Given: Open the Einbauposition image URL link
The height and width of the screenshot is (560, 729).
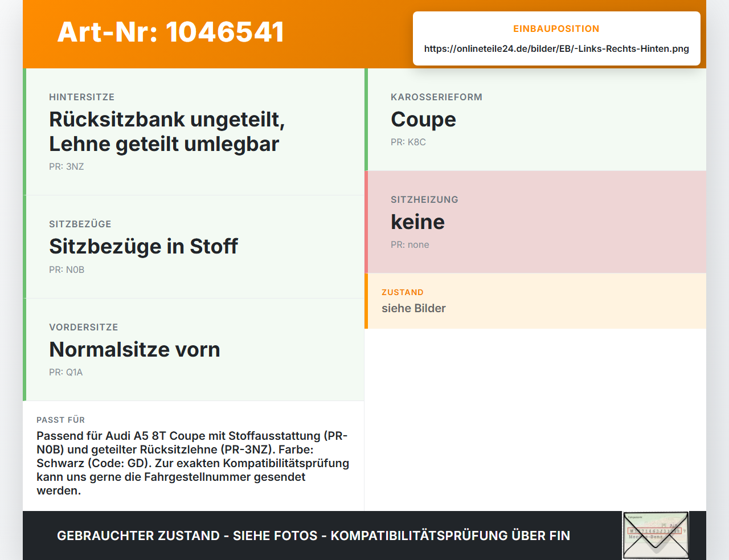Looking at the screenshot, I should 556,49.
